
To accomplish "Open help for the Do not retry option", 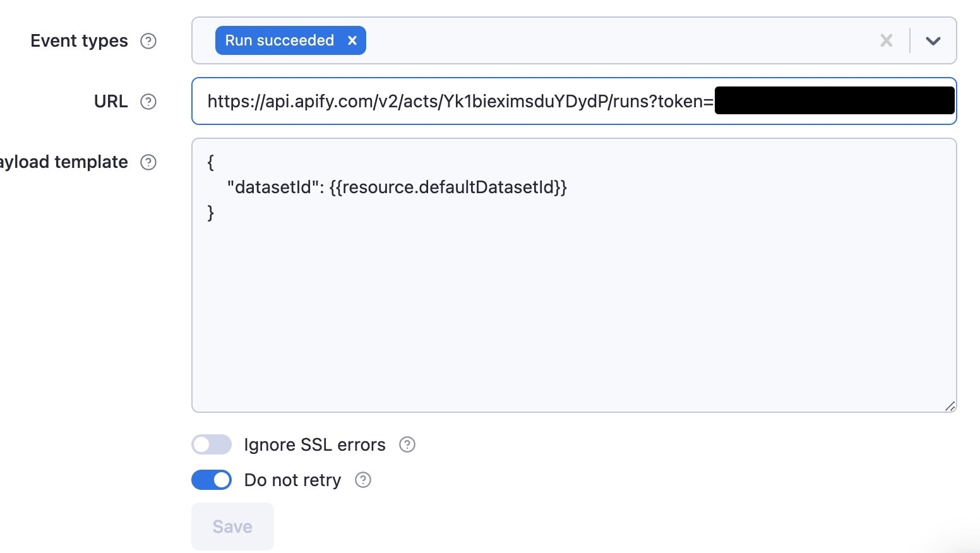I will pyautogui.click(x=362, y=480).
